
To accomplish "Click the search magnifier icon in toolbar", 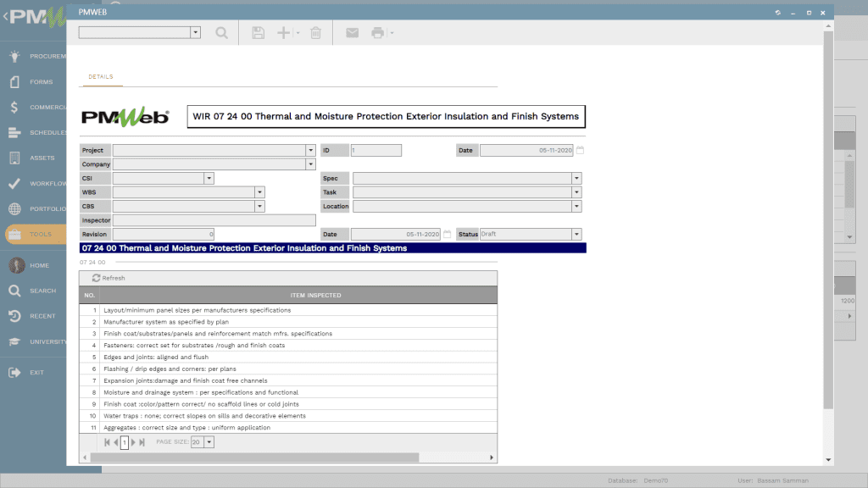I will point(221,33).
